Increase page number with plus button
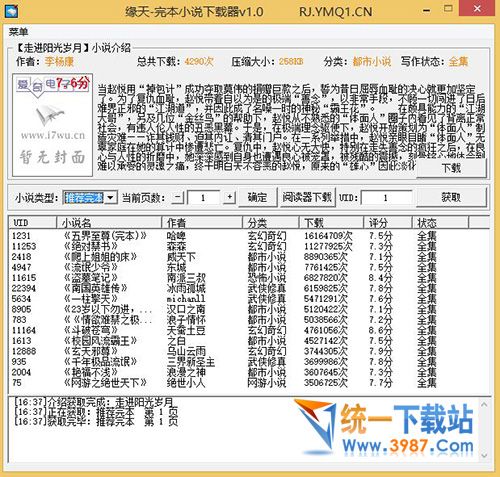The image size is (500, 477). coord(229,197)
